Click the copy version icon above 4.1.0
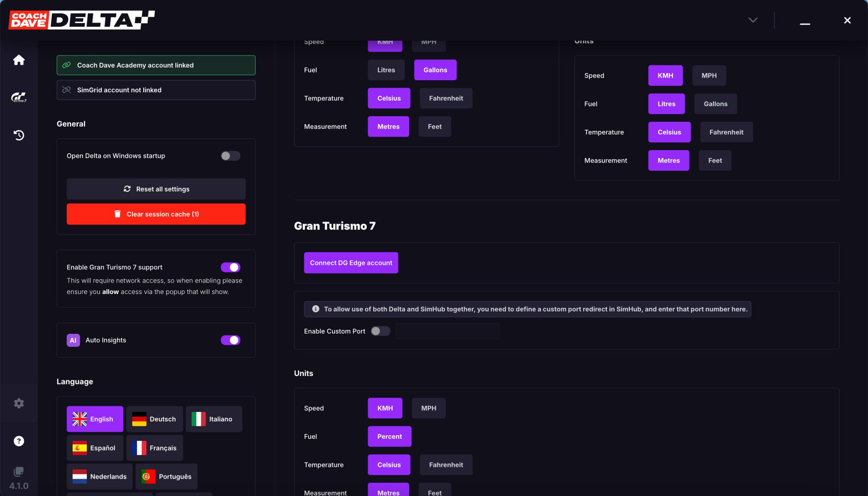The height and width of the screenshot is (496, 868). click(19, 471)
